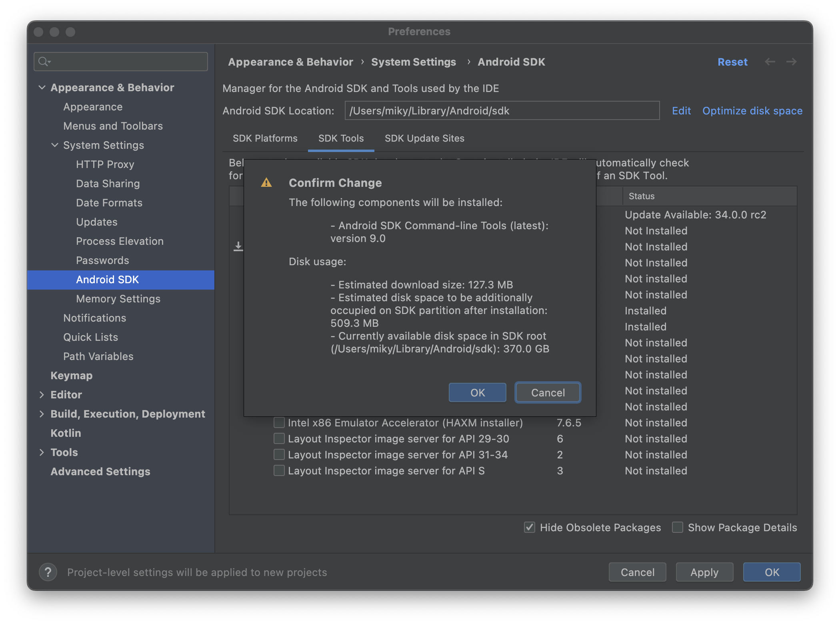Click the Optimize disk space link
The width and height of the screenshot is (840, 624).
[x=752, y=111]
